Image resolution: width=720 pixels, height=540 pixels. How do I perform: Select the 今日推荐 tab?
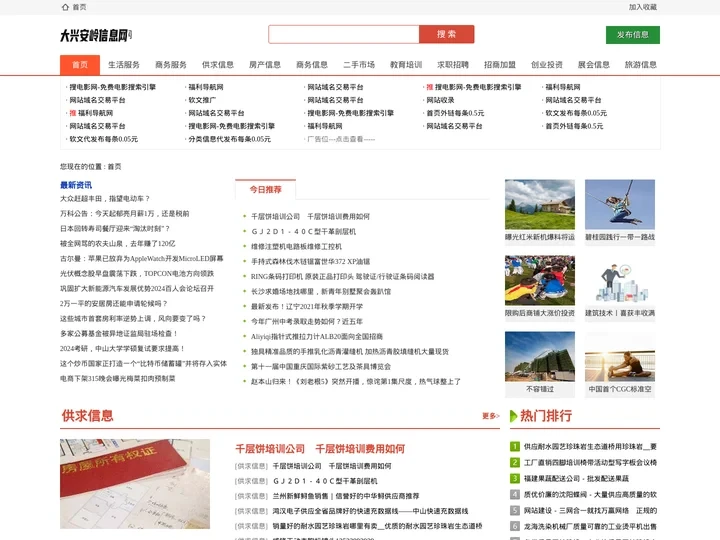(265, 190)
